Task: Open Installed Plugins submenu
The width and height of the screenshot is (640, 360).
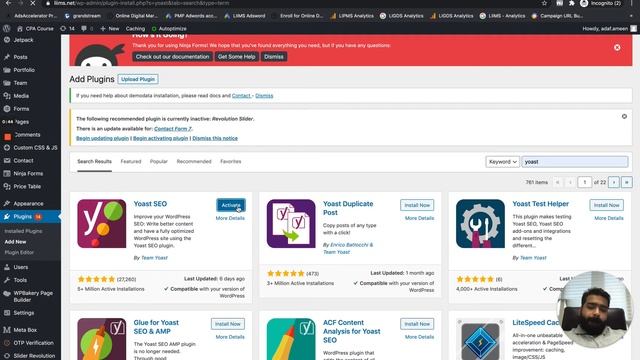Action: click(x=23, y=231)
